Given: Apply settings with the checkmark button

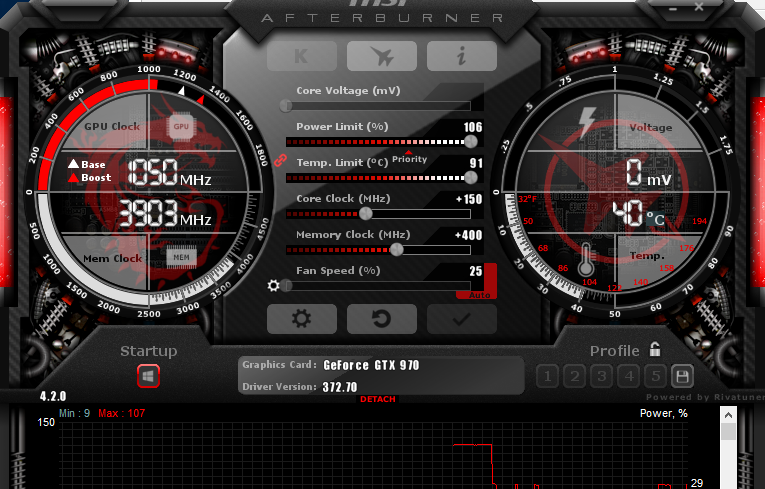Looking at the screenshot, I should (462, 319).
